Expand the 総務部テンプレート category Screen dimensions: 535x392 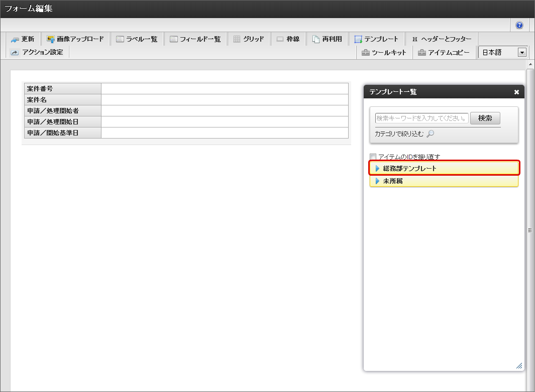point(378,169)
